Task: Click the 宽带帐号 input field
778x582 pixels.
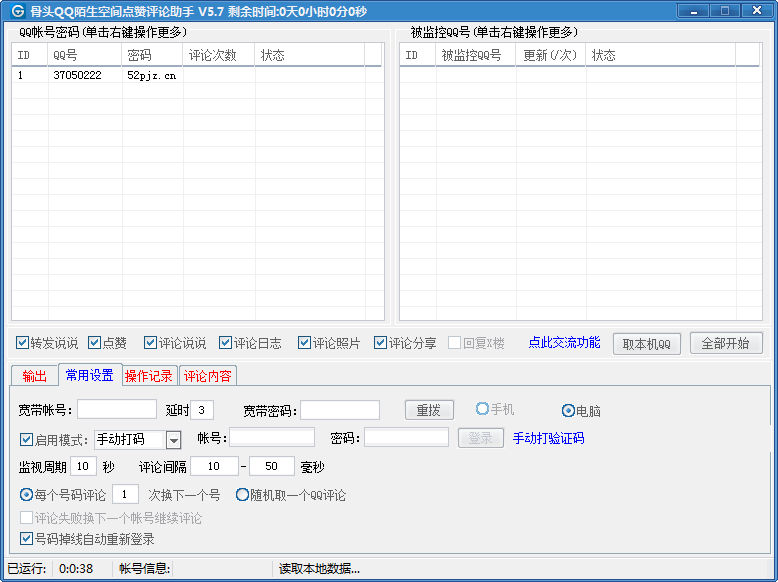Action: pos(117,410)
